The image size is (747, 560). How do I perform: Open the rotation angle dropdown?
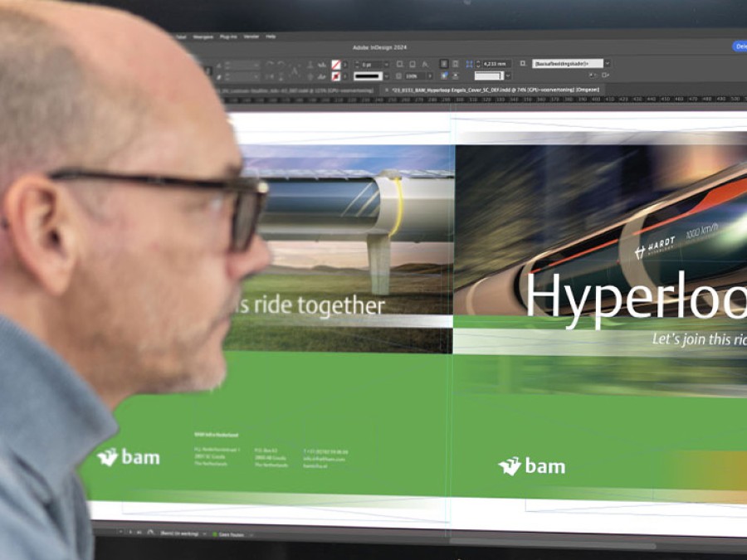256,65
